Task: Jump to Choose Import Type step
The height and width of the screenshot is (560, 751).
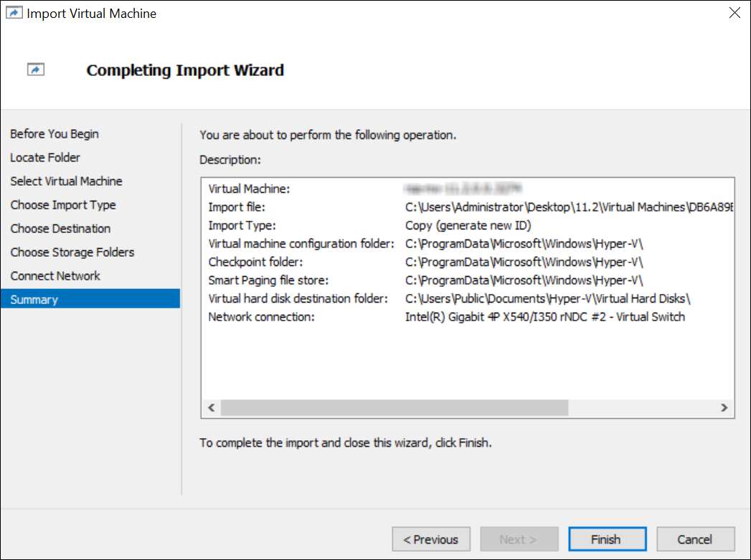Action: click(63, 205)
